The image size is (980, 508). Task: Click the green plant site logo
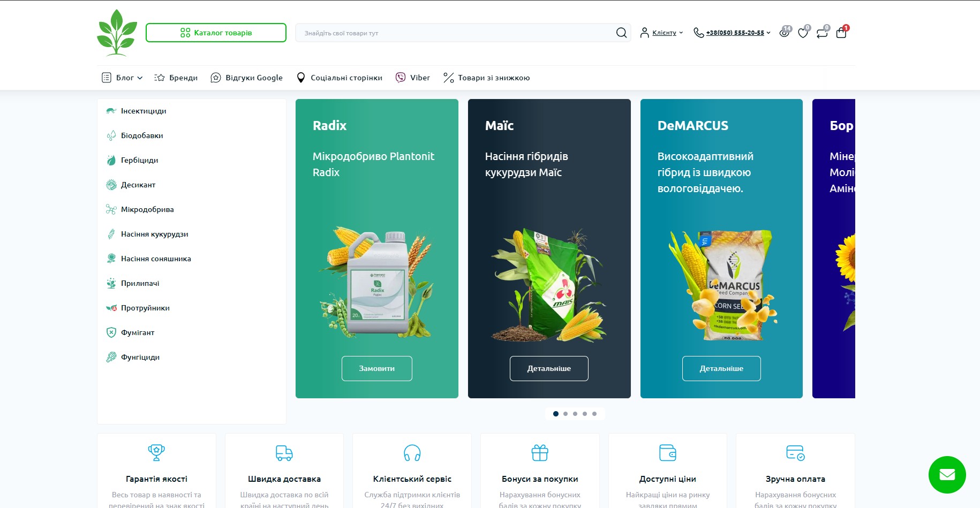[117, 33]
